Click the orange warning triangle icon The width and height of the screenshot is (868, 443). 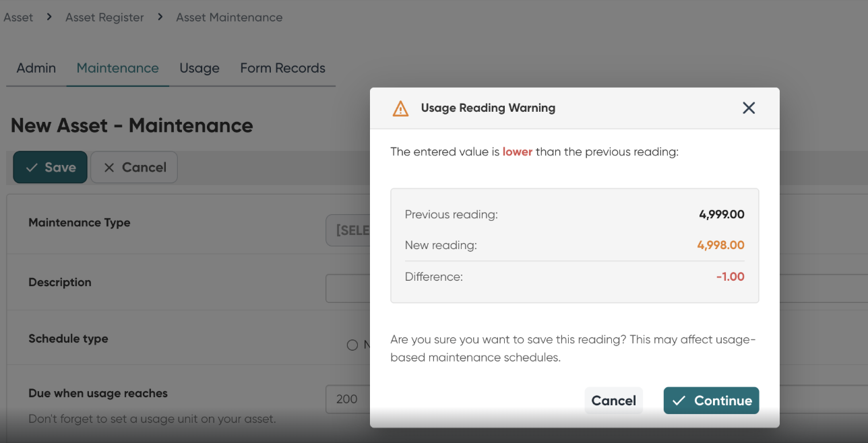tap(400, 108)
